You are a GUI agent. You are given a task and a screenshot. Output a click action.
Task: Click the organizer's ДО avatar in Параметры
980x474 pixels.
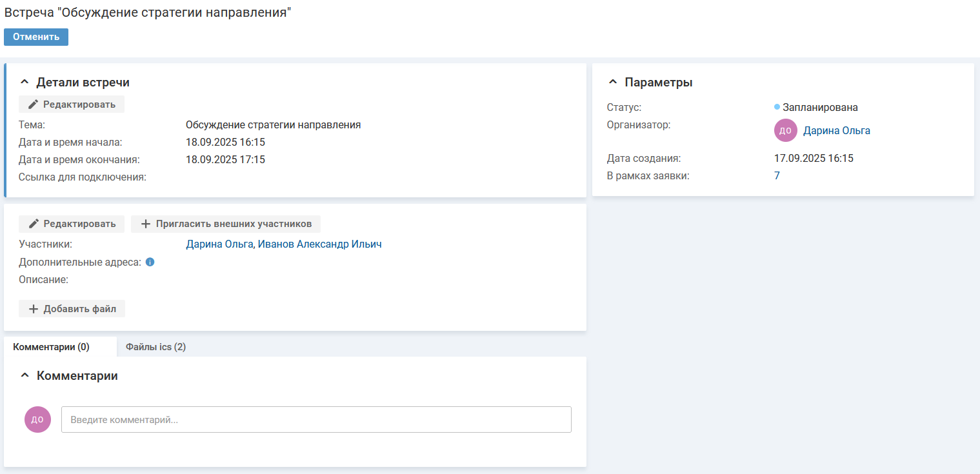click(785, 130)
